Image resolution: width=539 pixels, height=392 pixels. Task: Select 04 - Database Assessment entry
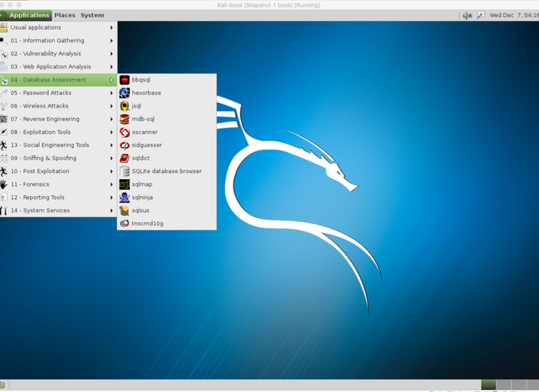click(59, 80)
